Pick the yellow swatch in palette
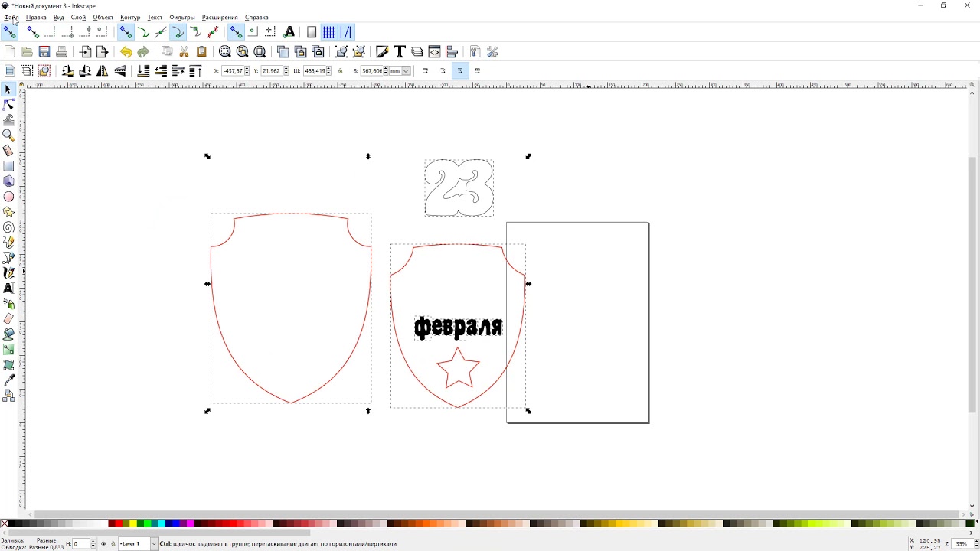This screenshot has height=551, width=980. tap(134, 524)
